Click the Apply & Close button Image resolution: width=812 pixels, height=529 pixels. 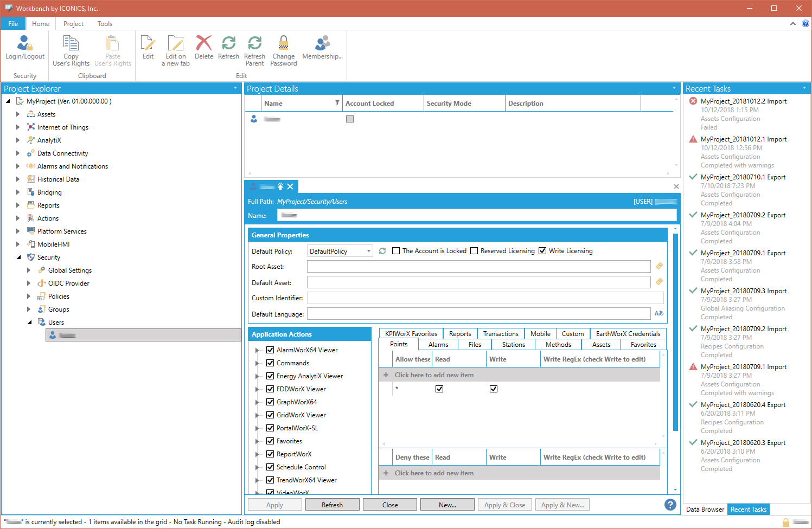504,505
